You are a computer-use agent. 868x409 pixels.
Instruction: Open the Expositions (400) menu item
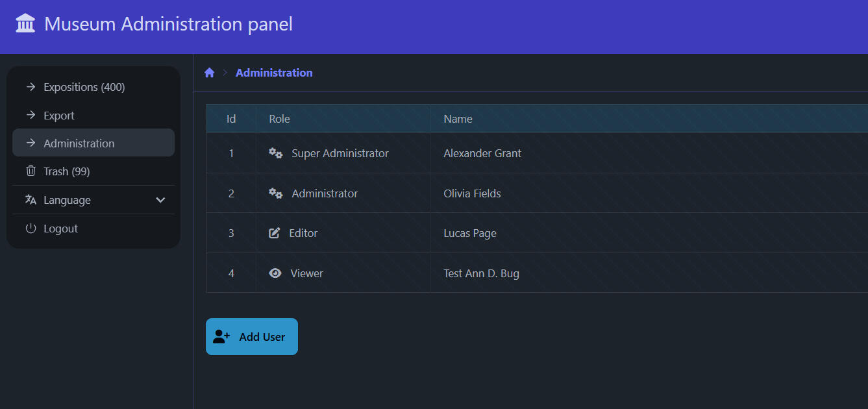pyautogui.click(x=84, y=87)
